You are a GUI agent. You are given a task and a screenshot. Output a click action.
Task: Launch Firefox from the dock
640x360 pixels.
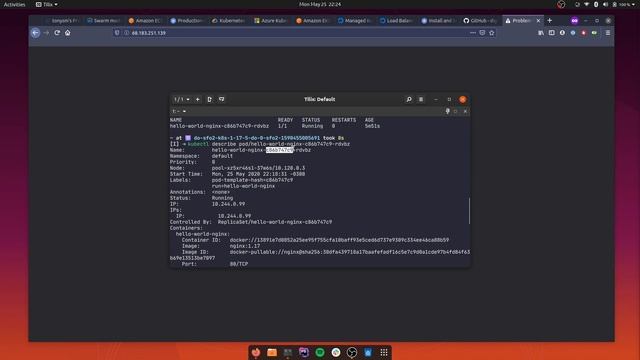point(256,352)
